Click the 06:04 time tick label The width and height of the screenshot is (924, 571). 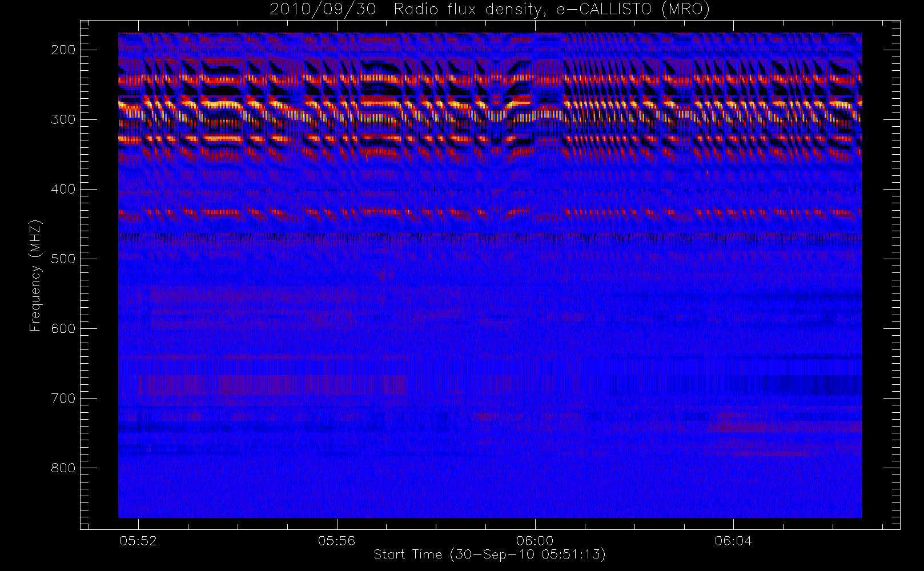coord(733,541)
